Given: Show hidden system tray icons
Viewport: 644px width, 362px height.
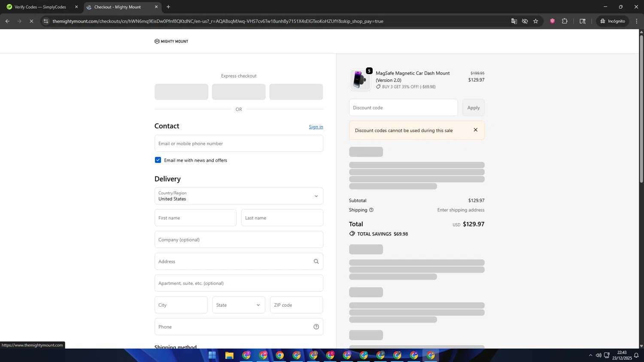Looking at the screenshot, I should (x=590, y=355).
